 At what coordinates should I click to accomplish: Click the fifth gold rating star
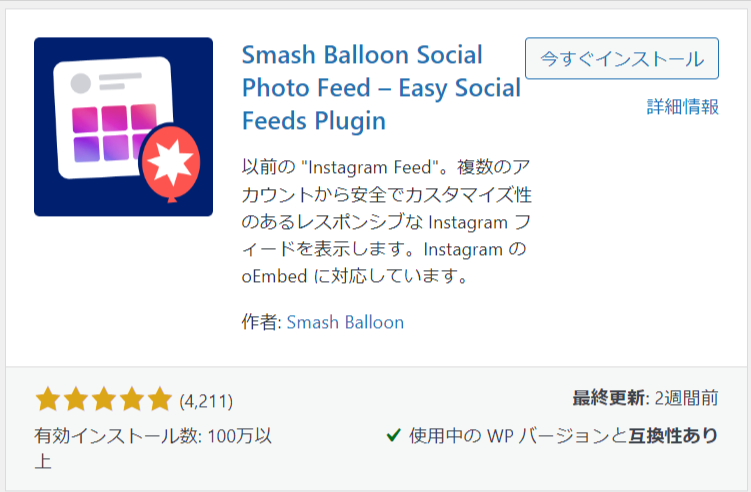(159, 400)
